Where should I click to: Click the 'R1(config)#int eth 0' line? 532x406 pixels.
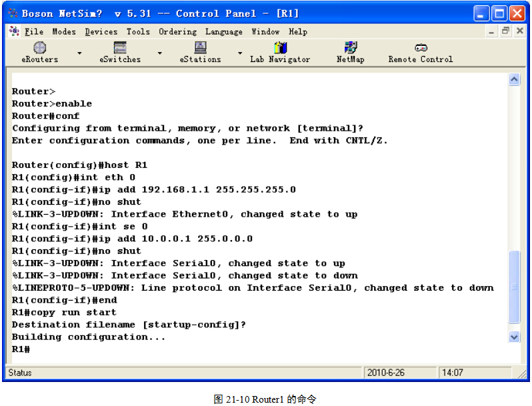pyautogui.click(x=73, y=177)
